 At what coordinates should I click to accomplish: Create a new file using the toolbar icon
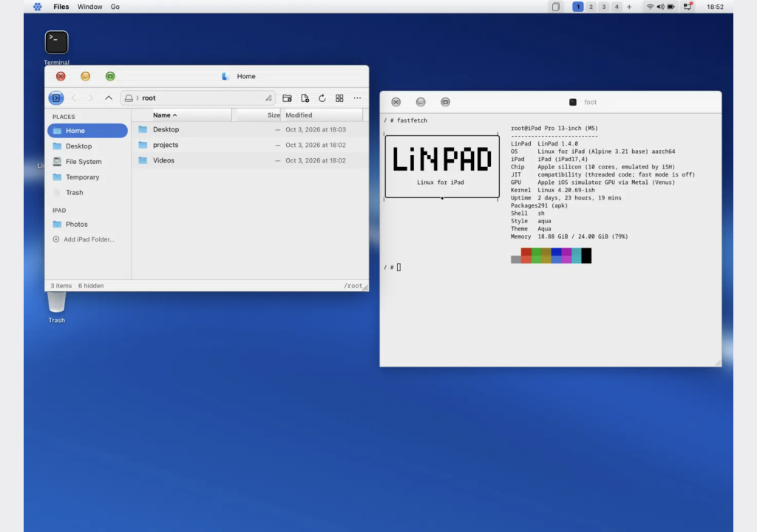tap(305, 98)
